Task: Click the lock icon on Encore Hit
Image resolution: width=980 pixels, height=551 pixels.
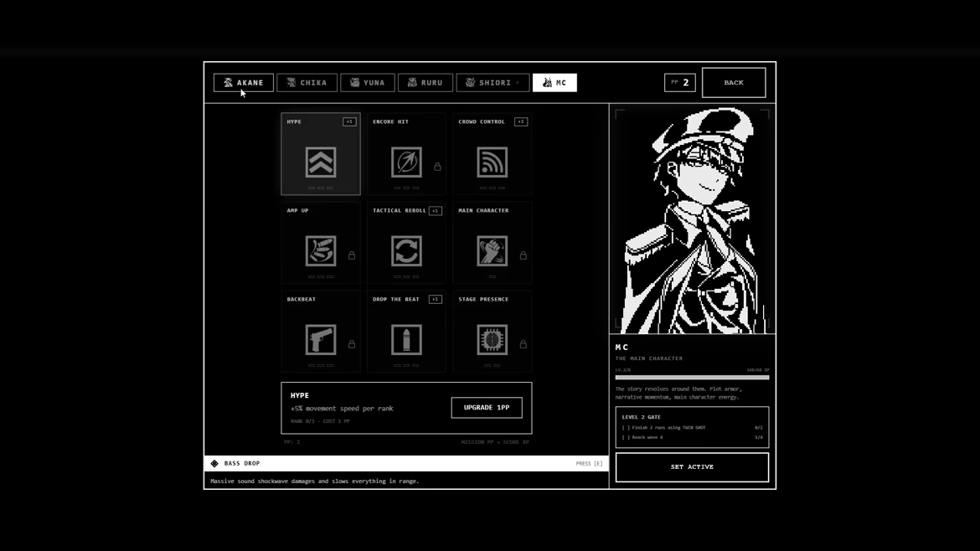Action: point(437,167)
